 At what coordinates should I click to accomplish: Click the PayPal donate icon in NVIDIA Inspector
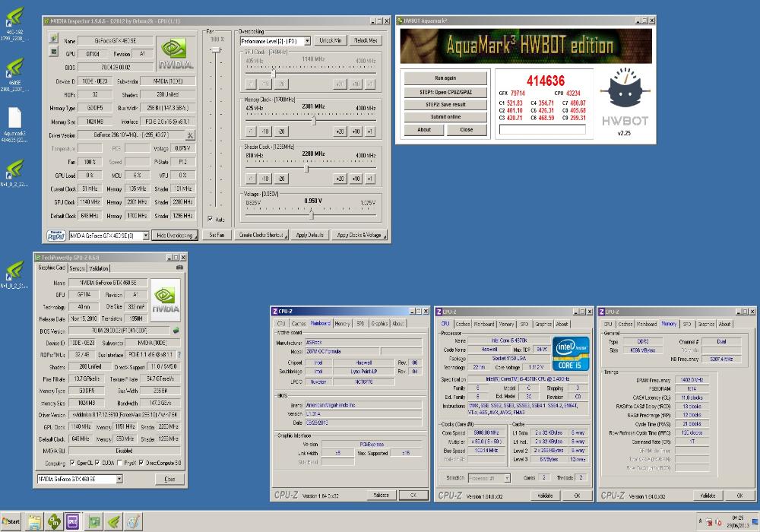pos(56,236)
